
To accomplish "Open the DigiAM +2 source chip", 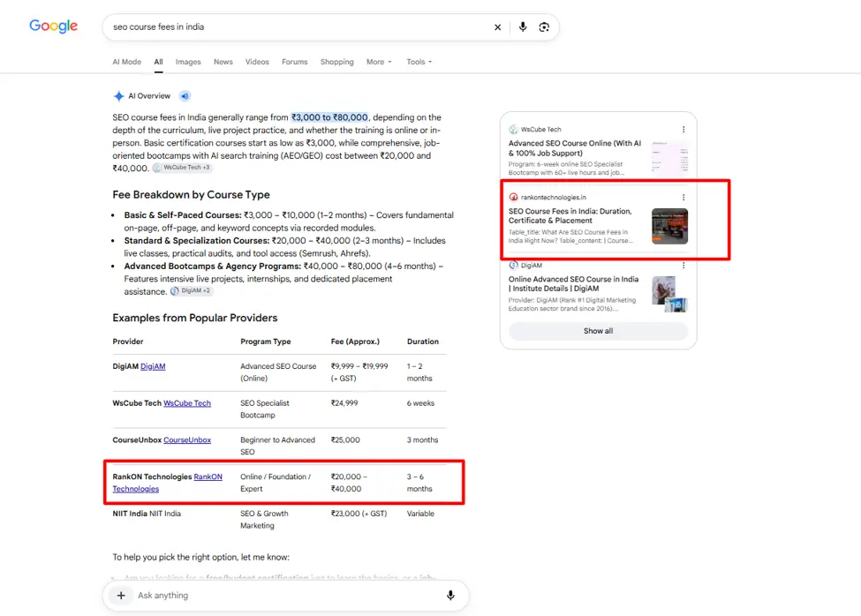I will click(191, 290).
